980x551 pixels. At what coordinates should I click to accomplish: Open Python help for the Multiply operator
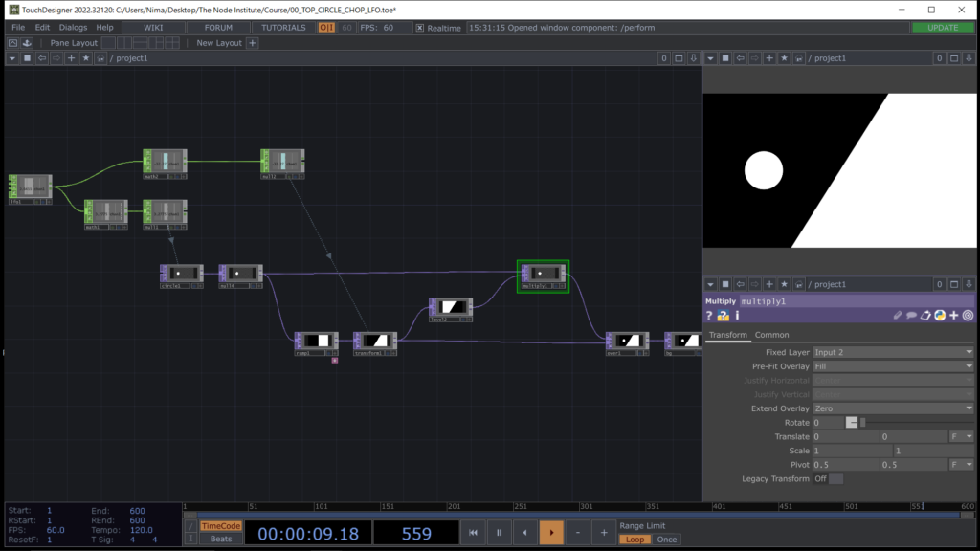(724, 316)
